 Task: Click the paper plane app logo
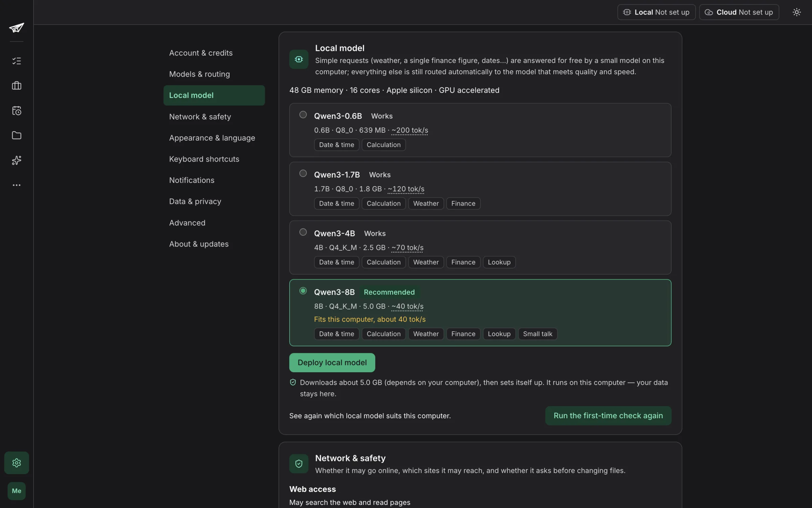[x=16, y=27]
